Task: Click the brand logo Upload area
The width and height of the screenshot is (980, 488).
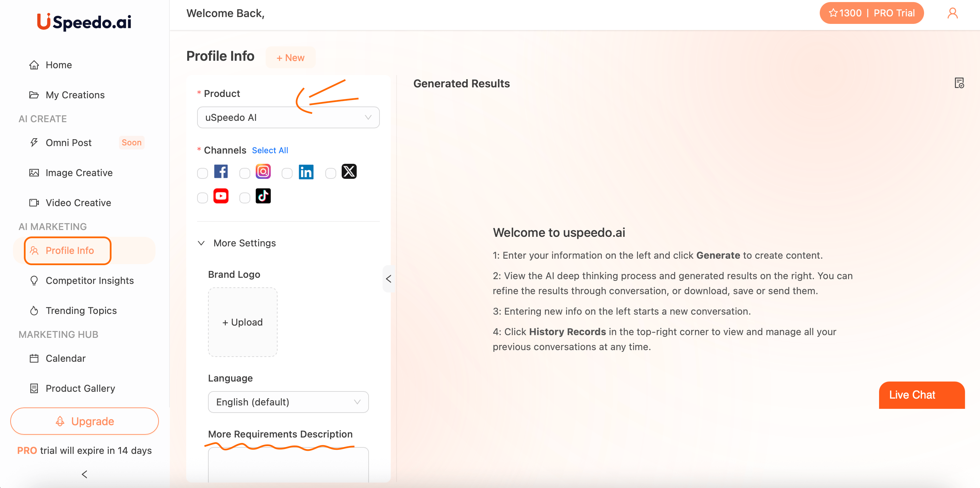Action: (242, 322)
